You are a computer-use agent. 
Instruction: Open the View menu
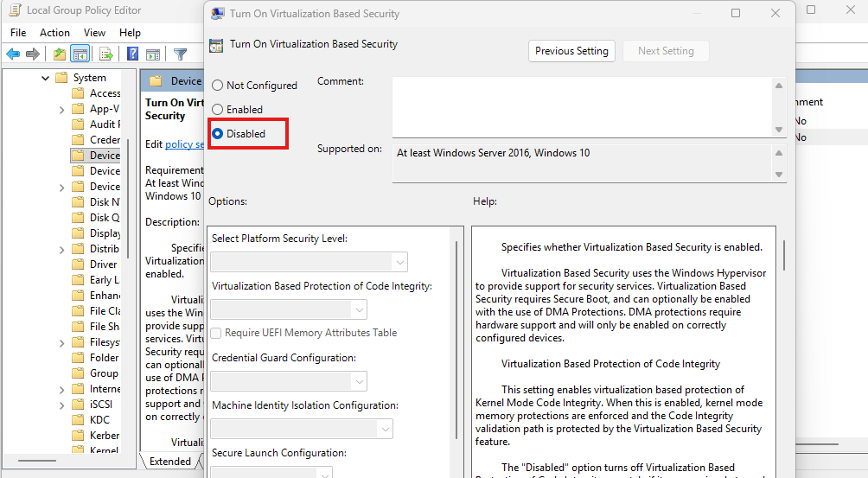94,33
